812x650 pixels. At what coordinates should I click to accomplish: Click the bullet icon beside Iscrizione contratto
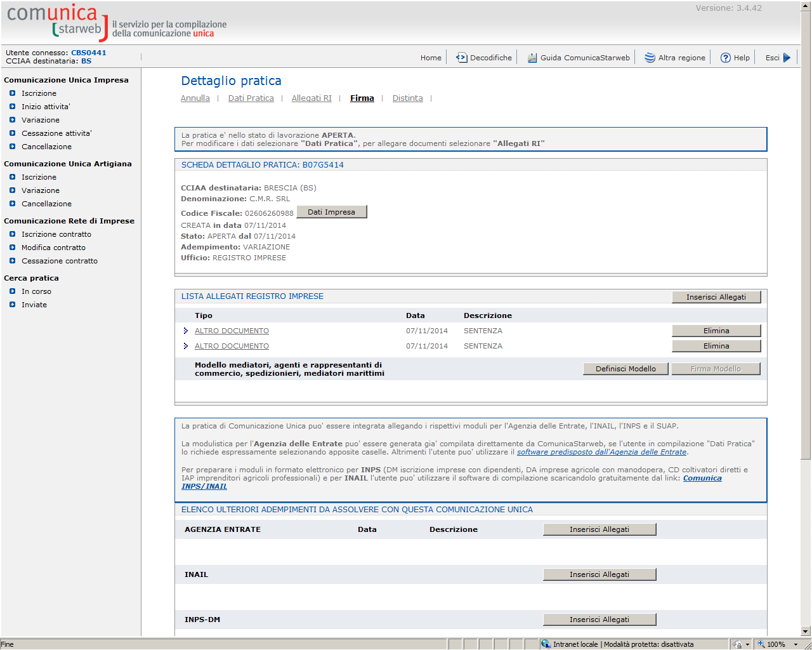click(x=12, y=234)
